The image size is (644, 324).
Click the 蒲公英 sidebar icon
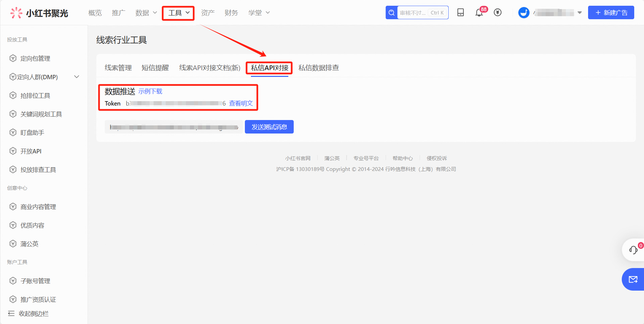pyautogui.click(x=13, y=244)
